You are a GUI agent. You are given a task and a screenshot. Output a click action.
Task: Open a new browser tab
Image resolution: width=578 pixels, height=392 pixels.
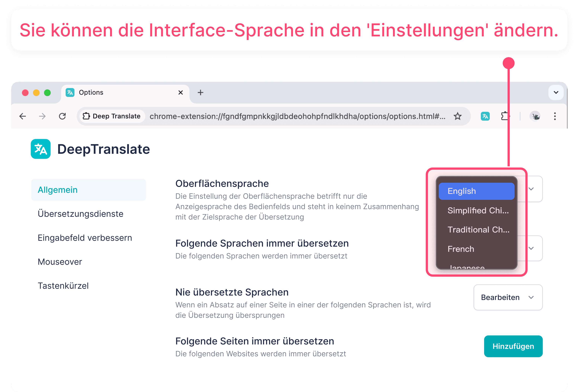coord(200,93)
